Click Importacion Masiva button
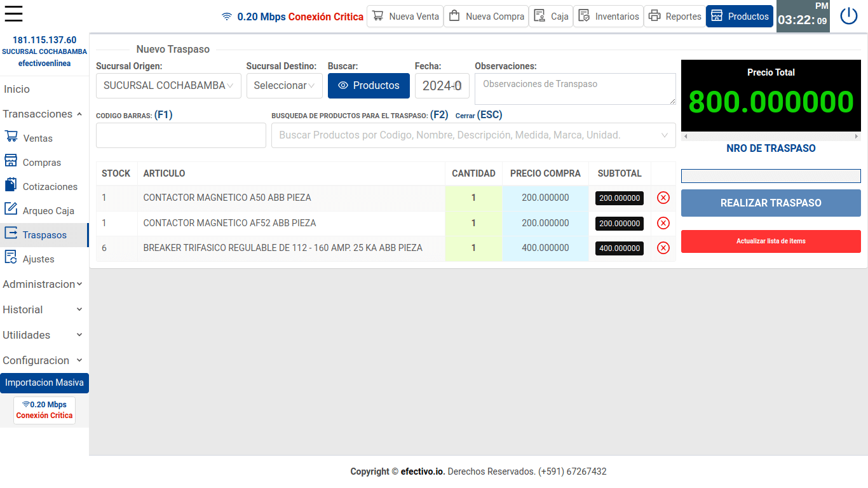The width and height of the screenshot is (868, 488). [x=44, y=383]
